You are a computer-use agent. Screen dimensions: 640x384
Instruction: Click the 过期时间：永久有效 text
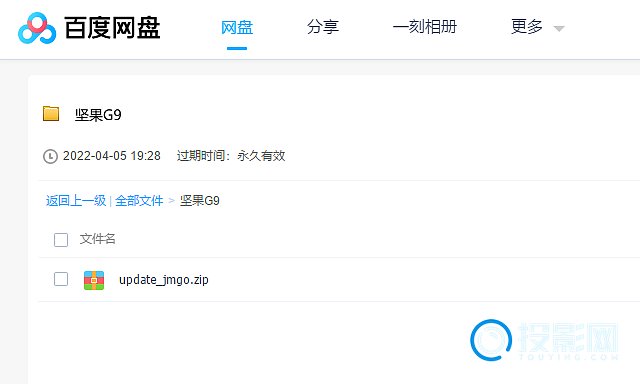(231, 156)
